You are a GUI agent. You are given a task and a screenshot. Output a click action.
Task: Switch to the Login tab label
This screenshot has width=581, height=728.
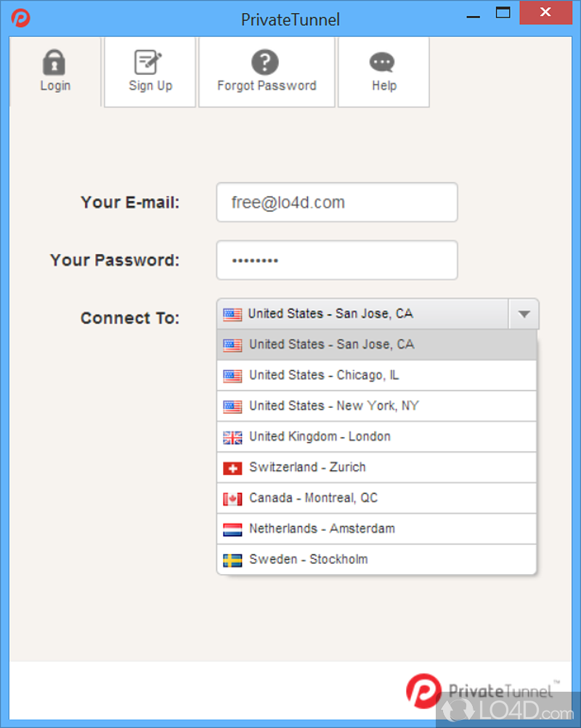55,86
